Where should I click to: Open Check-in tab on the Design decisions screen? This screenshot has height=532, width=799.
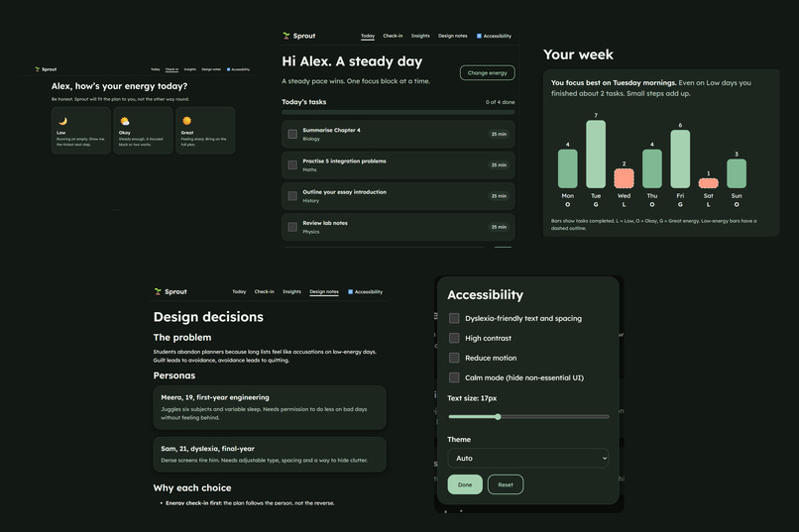(x=265, y=291)
